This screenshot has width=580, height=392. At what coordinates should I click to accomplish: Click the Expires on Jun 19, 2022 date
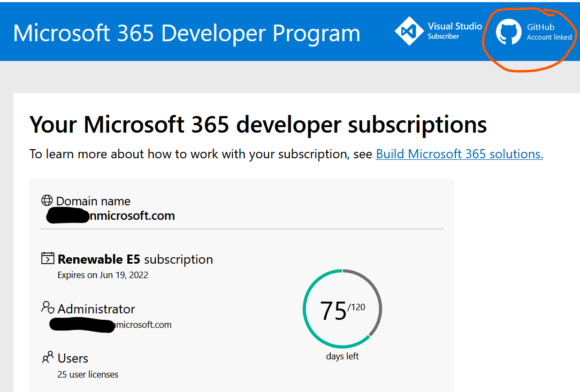[103, 275]
